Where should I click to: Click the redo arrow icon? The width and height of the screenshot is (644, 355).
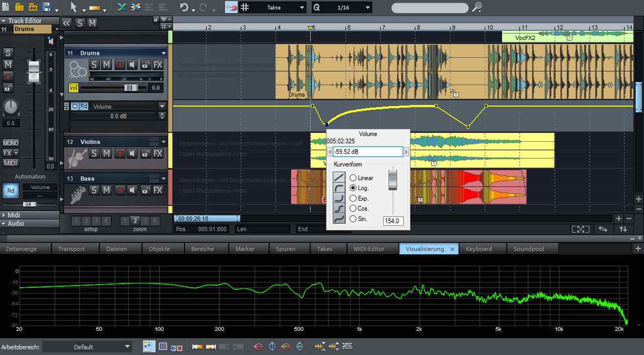[203, 7]
